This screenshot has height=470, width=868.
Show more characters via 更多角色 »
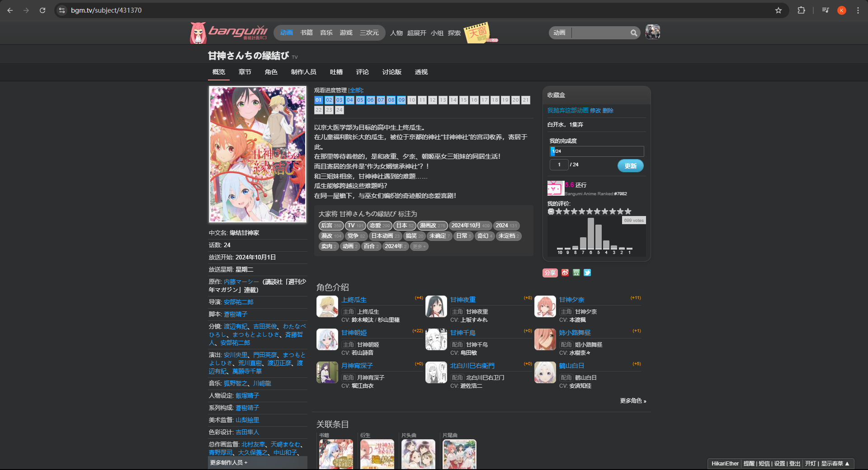633,401
